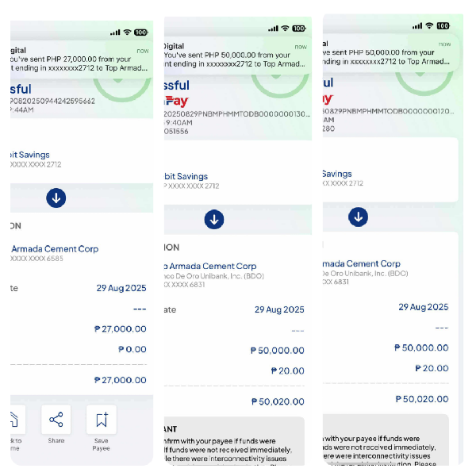Screen dimensions: 476x476
Task: Click the down arrow in the right receipt
Action: [x=359, y=217]
